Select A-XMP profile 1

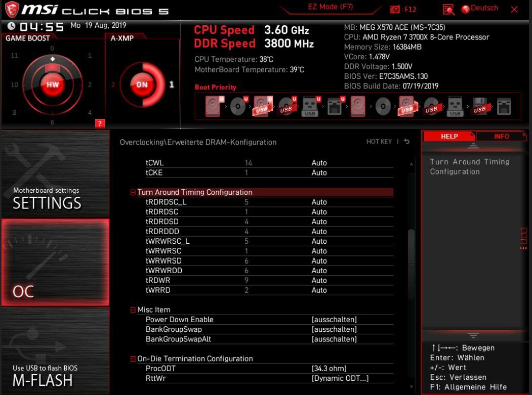pyautogui.click(x=172, y=84)
